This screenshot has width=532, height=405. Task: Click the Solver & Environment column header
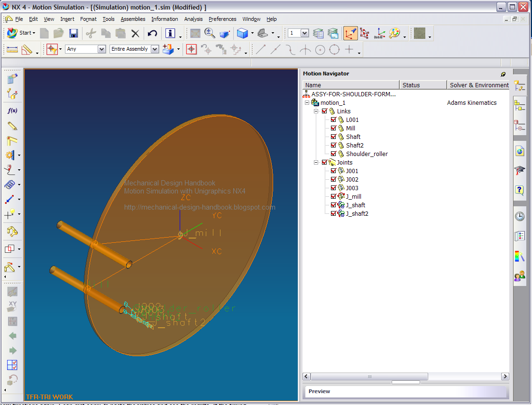(478, 85)
